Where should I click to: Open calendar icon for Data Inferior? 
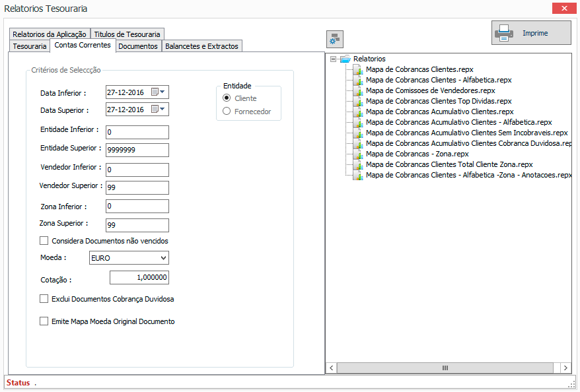click(x=158, y=92)
